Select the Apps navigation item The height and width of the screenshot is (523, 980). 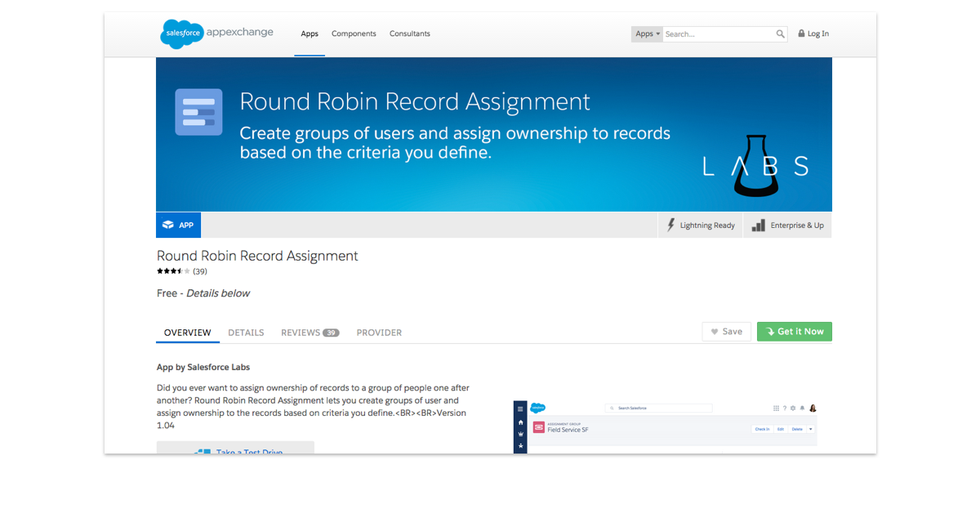tap(310, 34)
